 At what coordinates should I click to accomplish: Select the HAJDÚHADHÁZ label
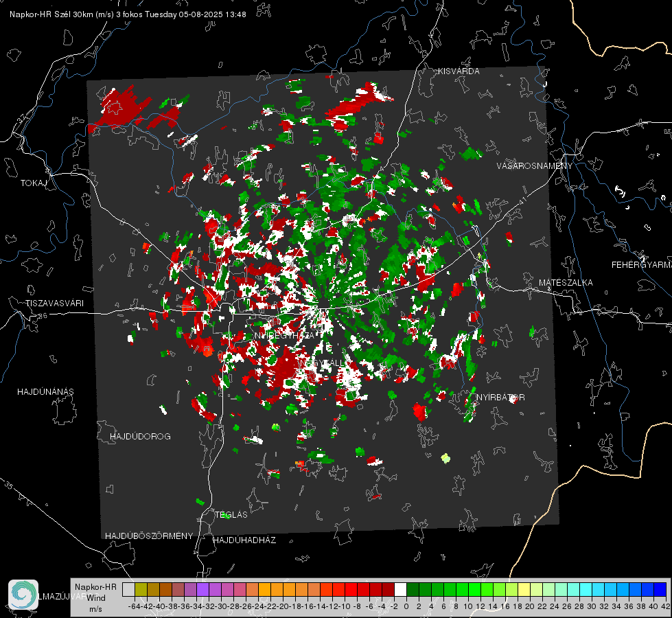coord(244,540)
